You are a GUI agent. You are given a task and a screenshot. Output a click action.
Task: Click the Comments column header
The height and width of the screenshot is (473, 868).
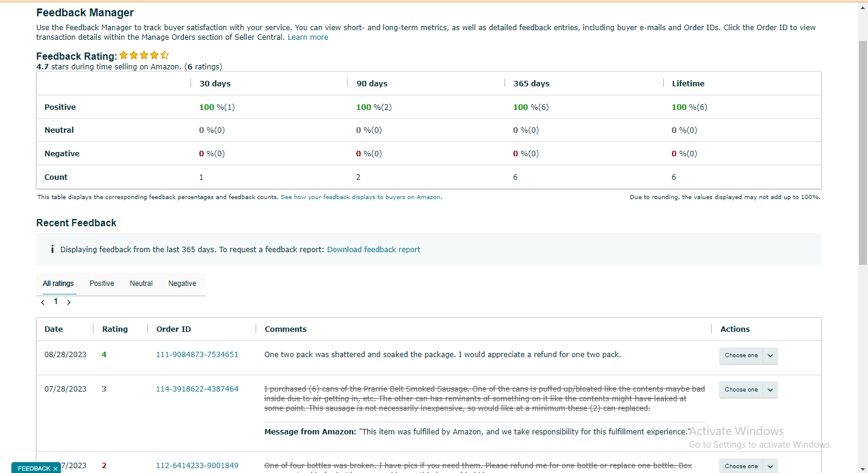coord(286,329)
